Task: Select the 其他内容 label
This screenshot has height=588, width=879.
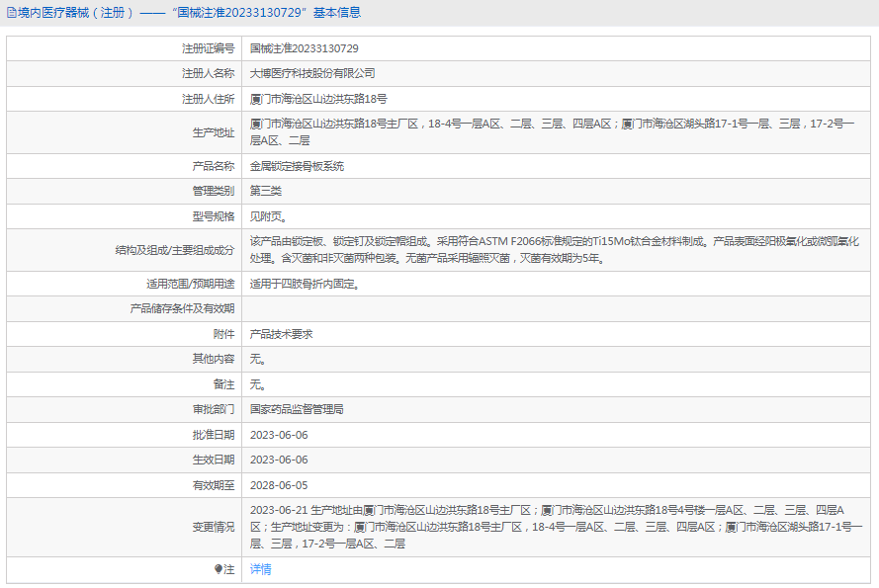Action: [x=214, y=360]
